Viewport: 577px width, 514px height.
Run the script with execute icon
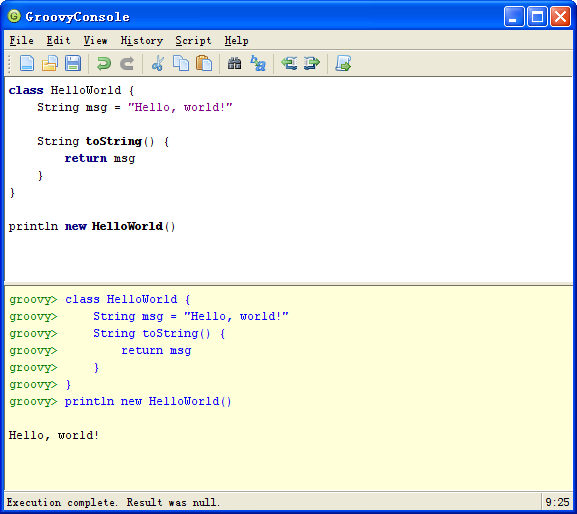[x=343, y=63]
